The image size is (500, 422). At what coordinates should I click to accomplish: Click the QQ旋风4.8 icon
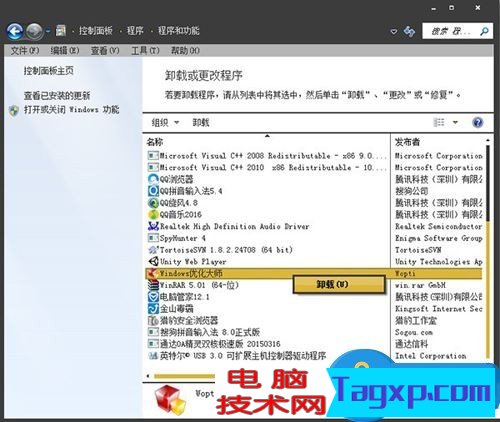coord(153,203)
